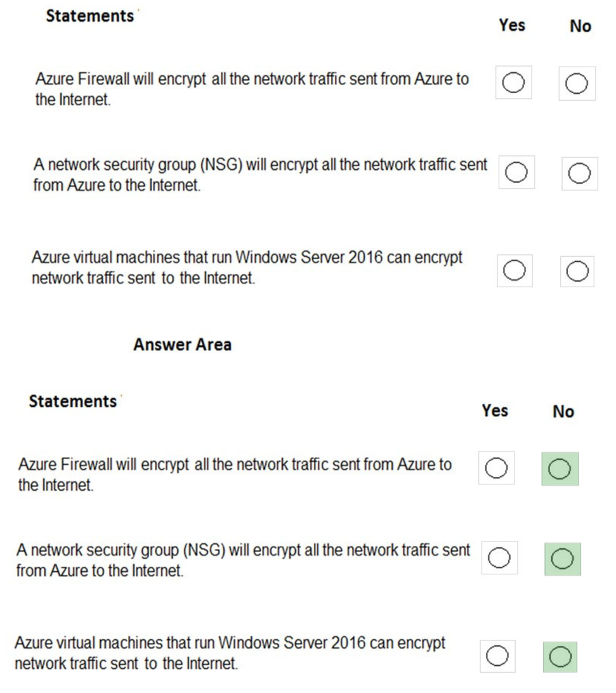The width and height of the screenshot is (616, 693).
Task: Click the Answer Area heading
Action: [183, 344]
